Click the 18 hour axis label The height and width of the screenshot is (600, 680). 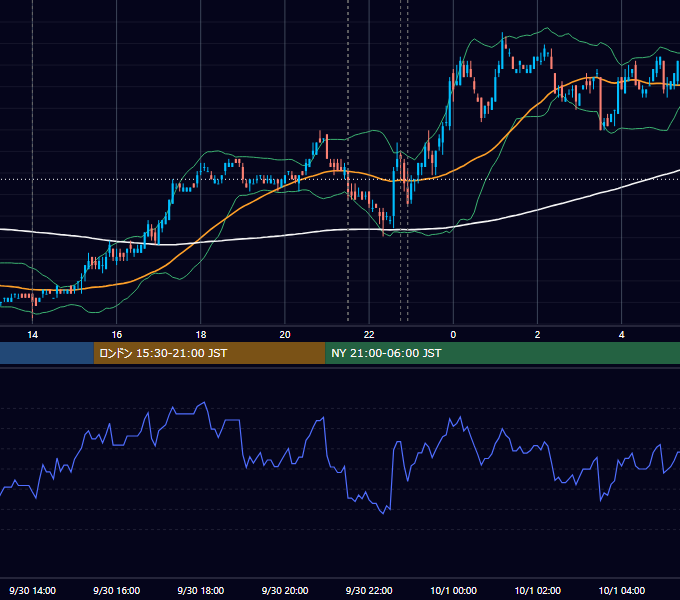pos(201,335)
